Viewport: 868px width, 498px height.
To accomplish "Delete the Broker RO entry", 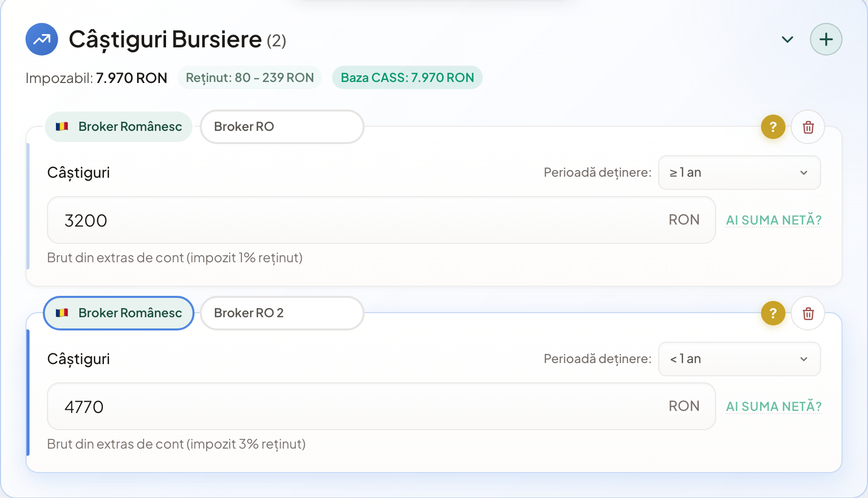I will tap(807, 127).
